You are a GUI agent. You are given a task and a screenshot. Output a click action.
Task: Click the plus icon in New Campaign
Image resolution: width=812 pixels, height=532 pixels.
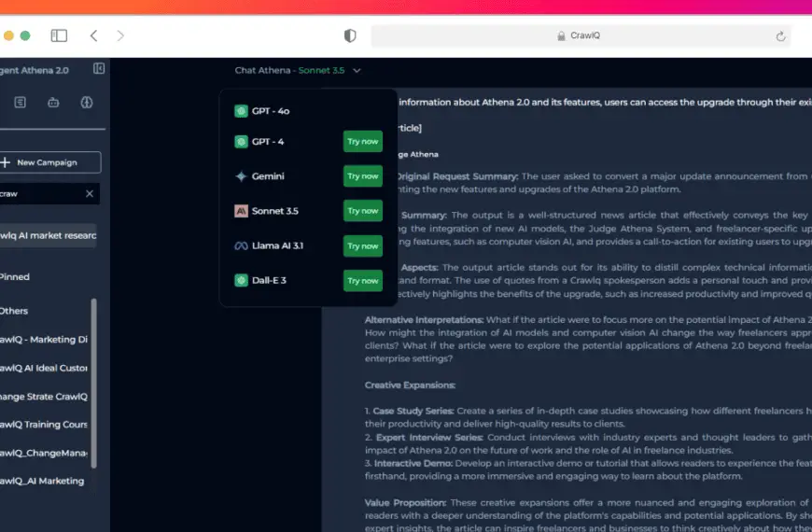6,162
